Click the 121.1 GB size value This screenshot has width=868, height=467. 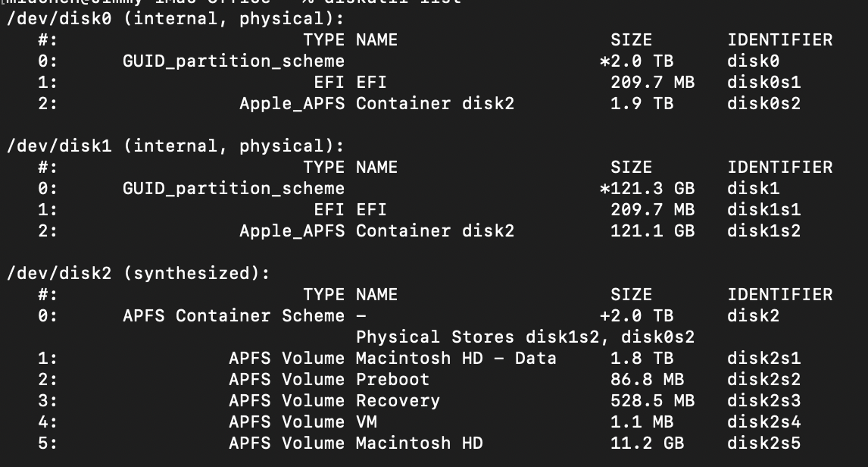coord(652,231)
